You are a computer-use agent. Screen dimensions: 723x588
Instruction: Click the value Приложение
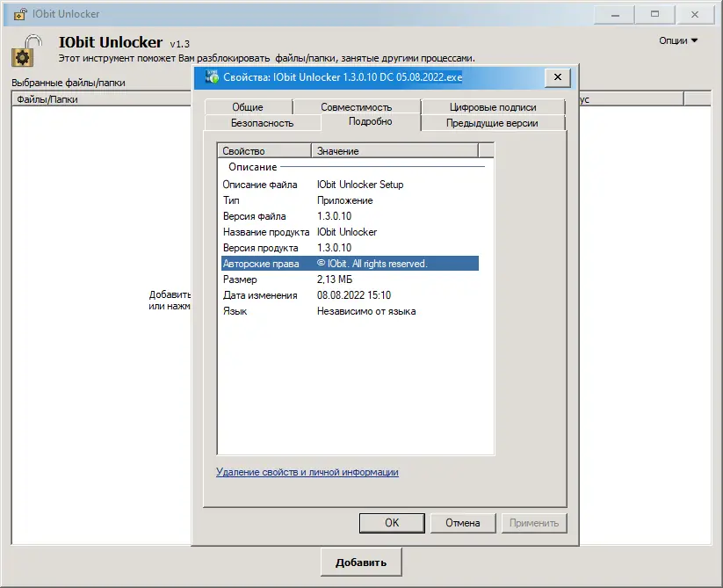(345, 200)
